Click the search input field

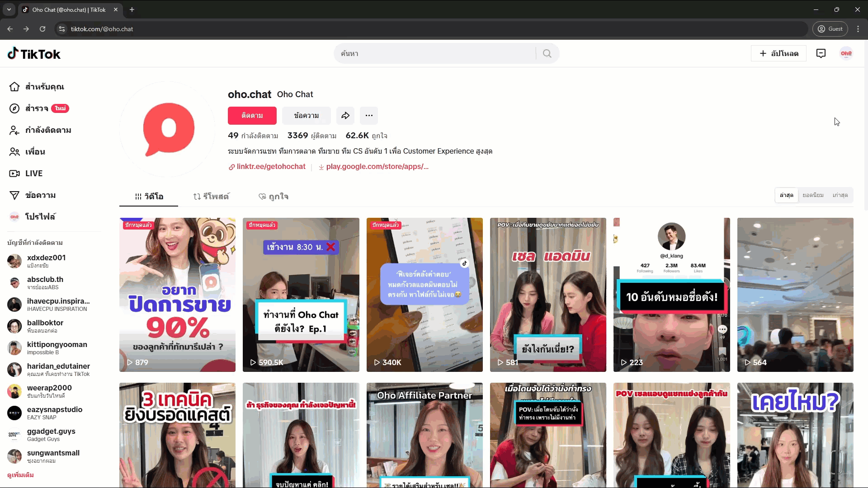click(435, 53)
